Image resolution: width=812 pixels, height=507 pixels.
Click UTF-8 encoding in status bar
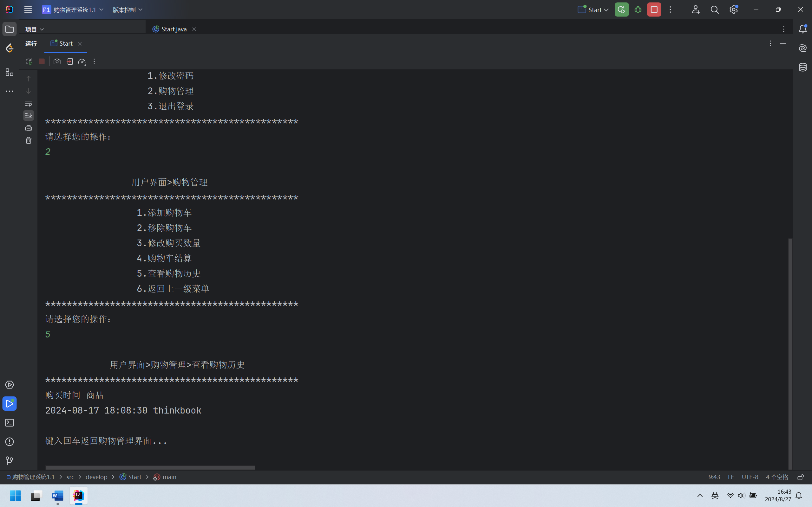click(750, 477)
